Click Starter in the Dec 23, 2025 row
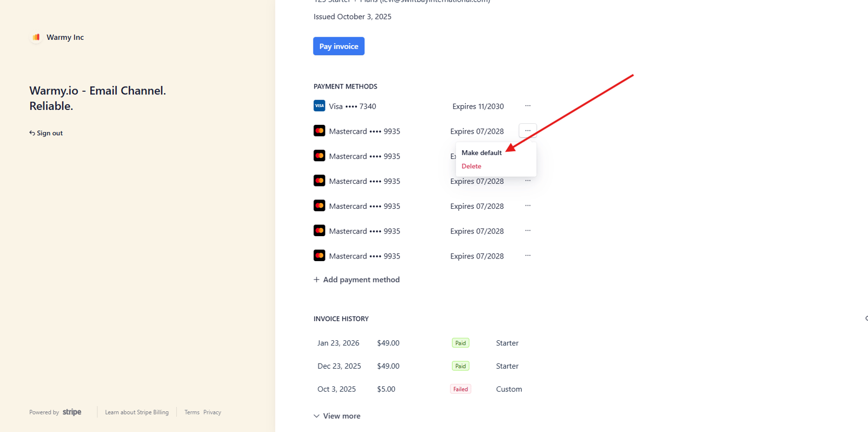 507,366
